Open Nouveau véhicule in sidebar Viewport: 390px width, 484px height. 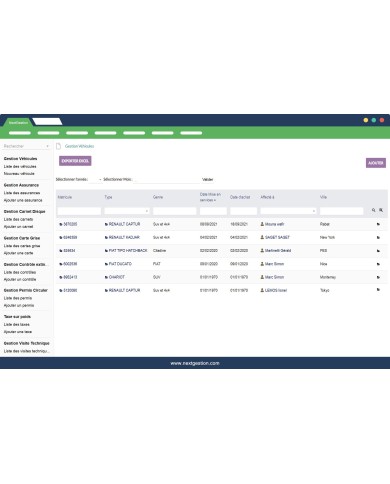[19, 174]
